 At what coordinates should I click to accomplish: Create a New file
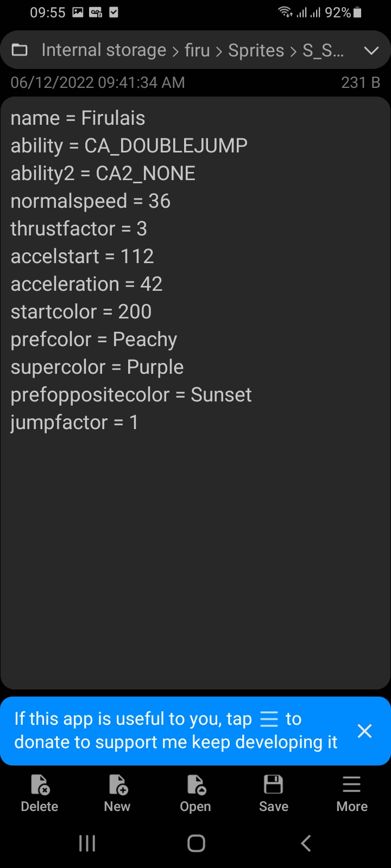tap(117, 793)
